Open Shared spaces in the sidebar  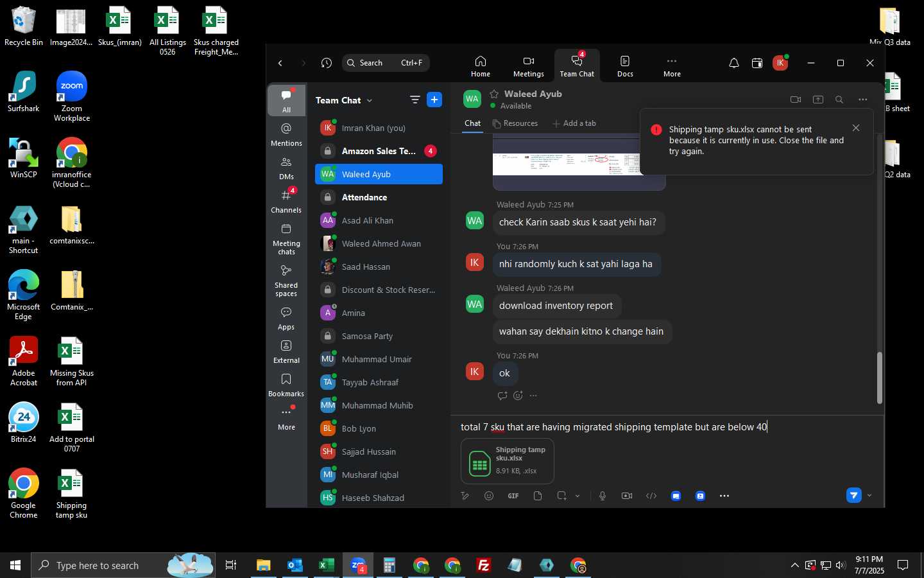(x=286, y=281)
